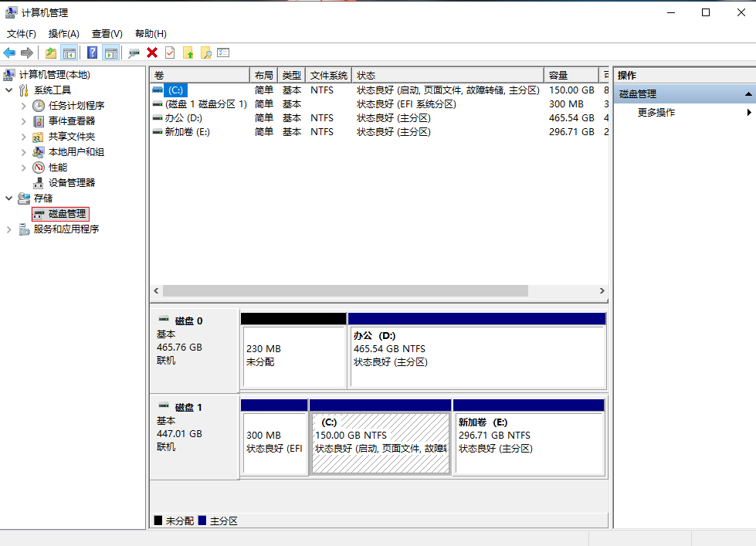Toggle the show/hide Action pane icon
This screenshot has height=546, width=756.
pos(111,53)
